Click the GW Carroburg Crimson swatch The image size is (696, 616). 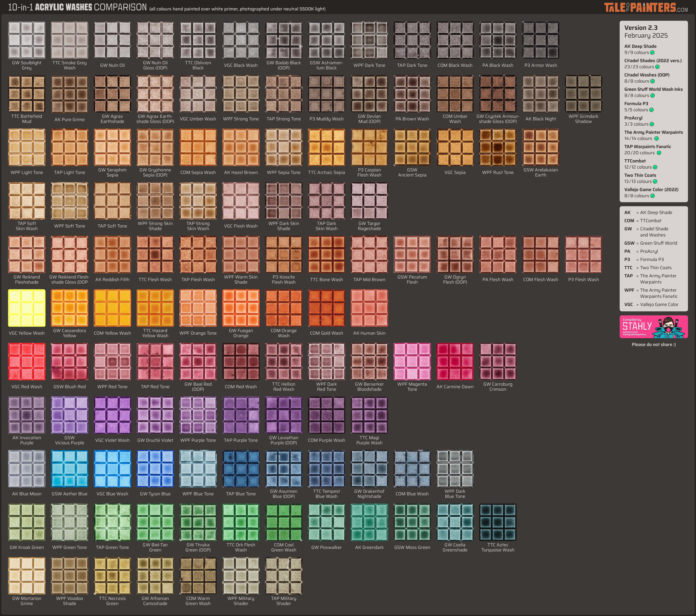point(498,361)
